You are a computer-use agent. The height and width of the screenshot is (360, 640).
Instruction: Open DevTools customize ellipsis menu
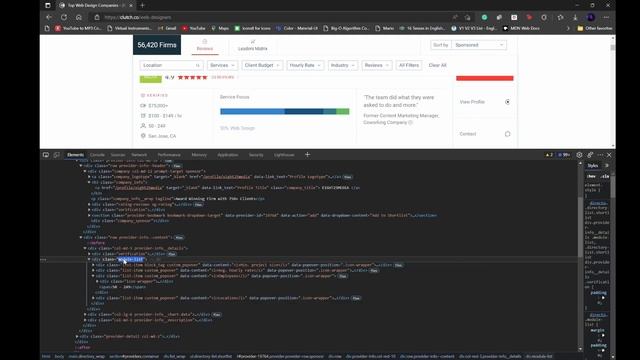click(600, 155)
